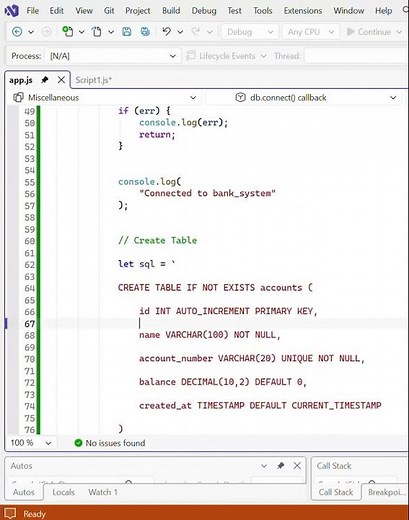The height and width of the screenshot is (520, 409).
Task: Open the Undo history dropdown arrow
Action: point(180,32)
